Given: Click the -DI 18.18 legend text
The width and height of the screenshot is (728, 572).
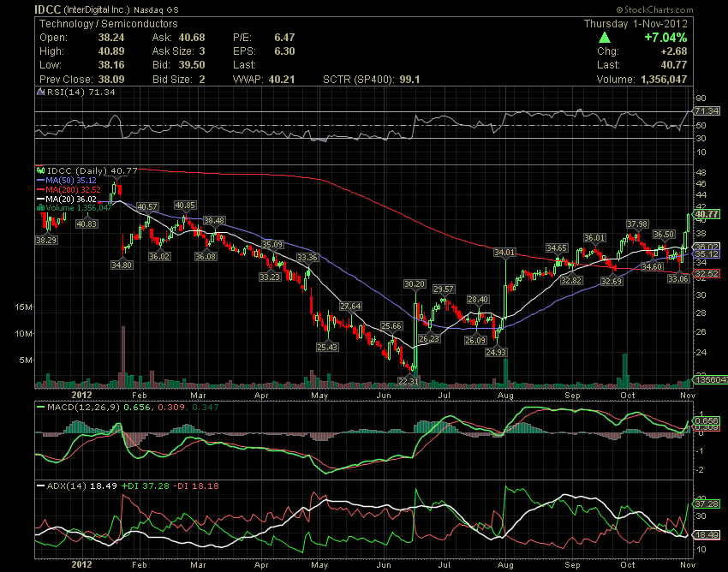Looking at the screenshot, I should (x=195, y=486).
